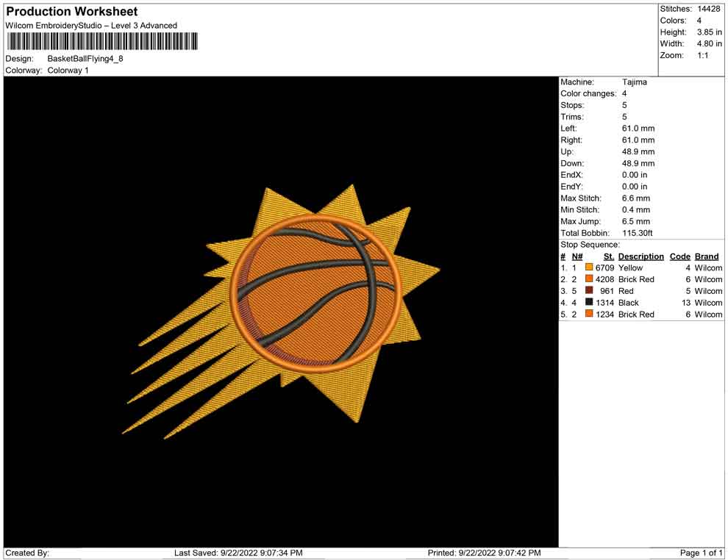The width and height of the screenshot is (728, 560).
Task: Click the Black thread color swatch
Action: click(589, 302)
